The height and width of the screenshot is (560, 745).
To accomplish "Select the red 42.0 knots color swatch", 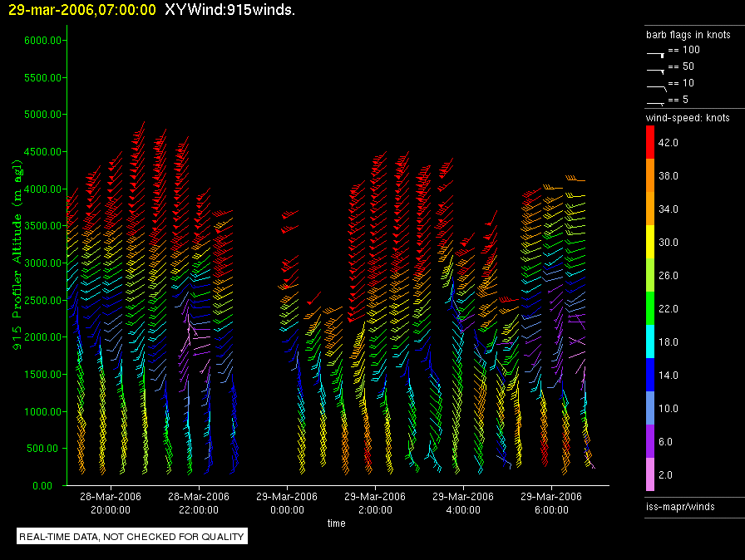I will (651, 143).
